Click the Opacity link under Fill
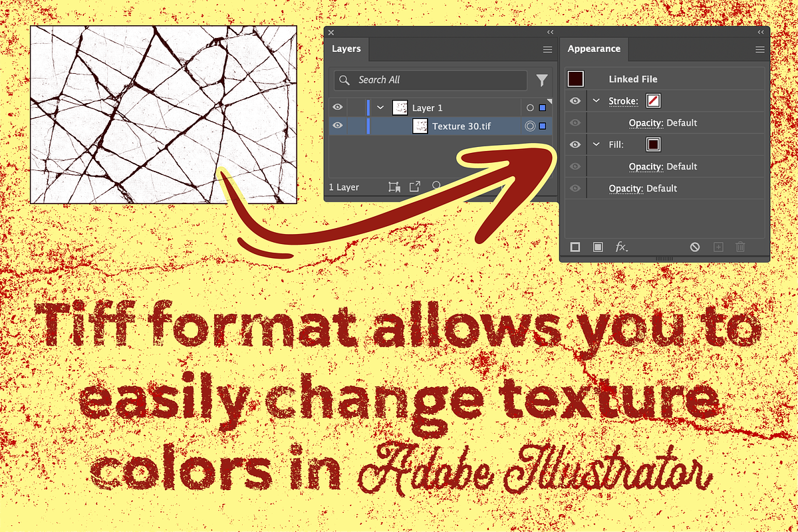 coord(646,166)
